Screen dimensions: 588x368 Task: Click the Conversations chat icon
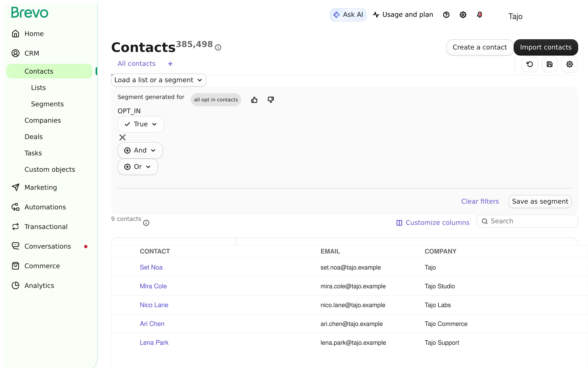16,246
